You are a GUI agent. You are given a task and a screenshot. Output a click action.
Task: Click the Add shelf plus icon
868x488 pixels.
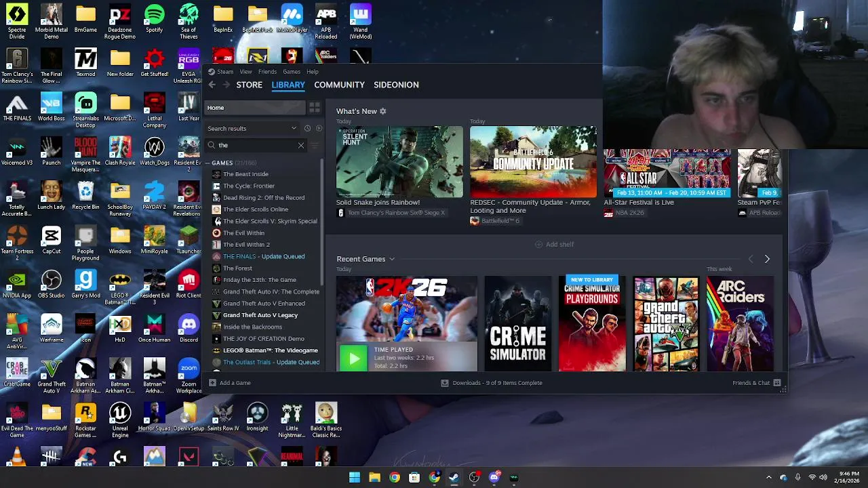click(538, 244)
